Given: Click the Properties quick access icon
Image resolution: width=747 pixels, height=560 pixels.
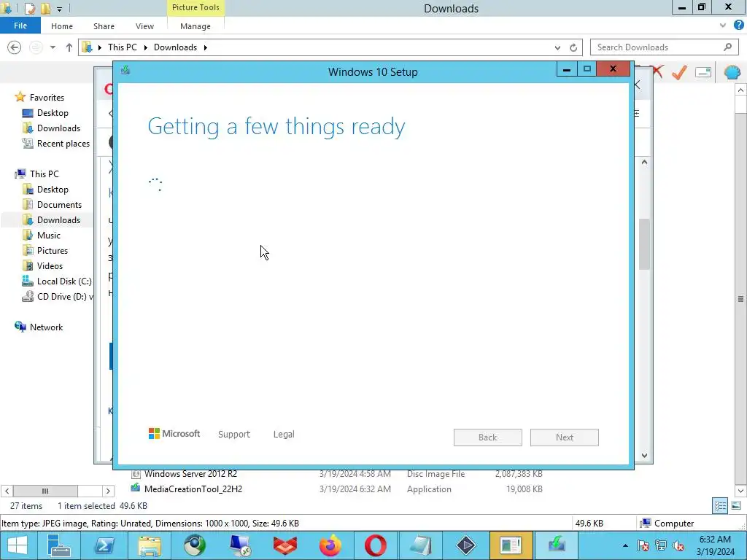Looking at the screenshot, I should tap(29, 9).
